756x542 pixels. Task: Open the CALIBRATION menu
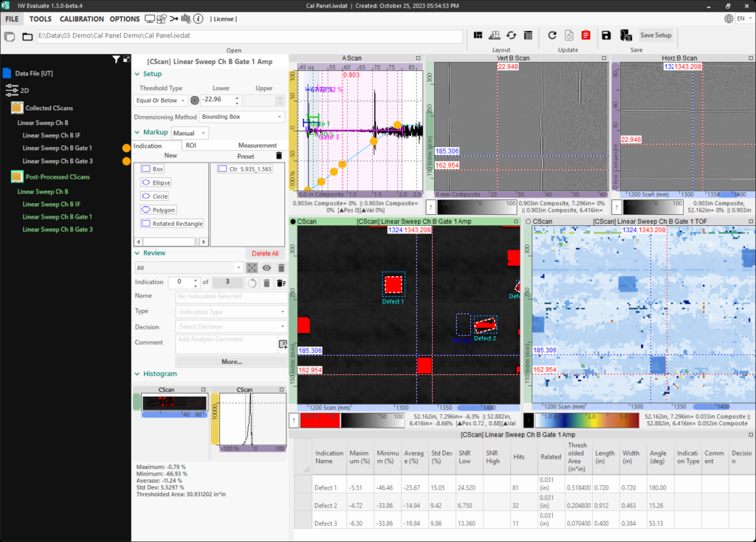tap(81, 18)
